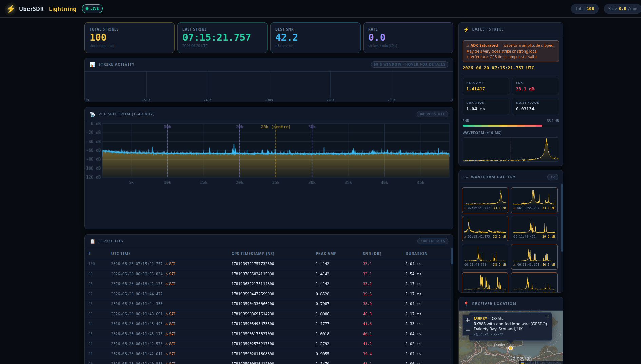Screen dimensions: 641x364
Task: Click the 08:39:35 UTC spectrum badge
Action: pyautogui.click(x=432, y=114)
